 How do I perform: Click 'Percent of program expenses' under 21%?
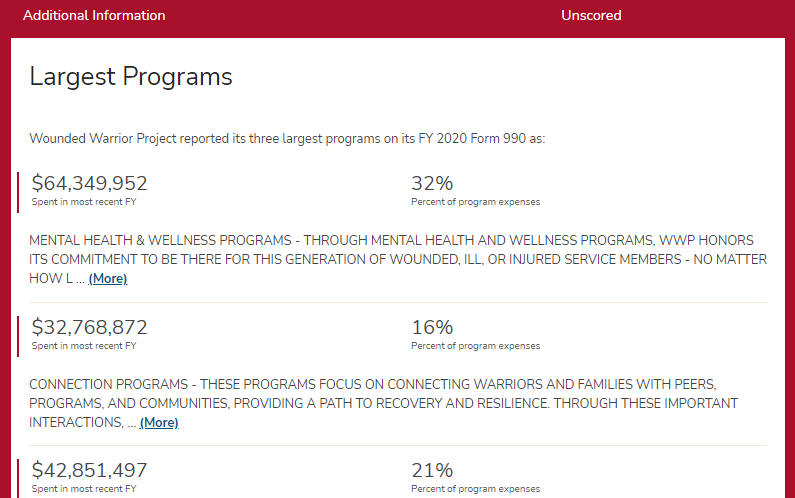(x=476, y=489)
